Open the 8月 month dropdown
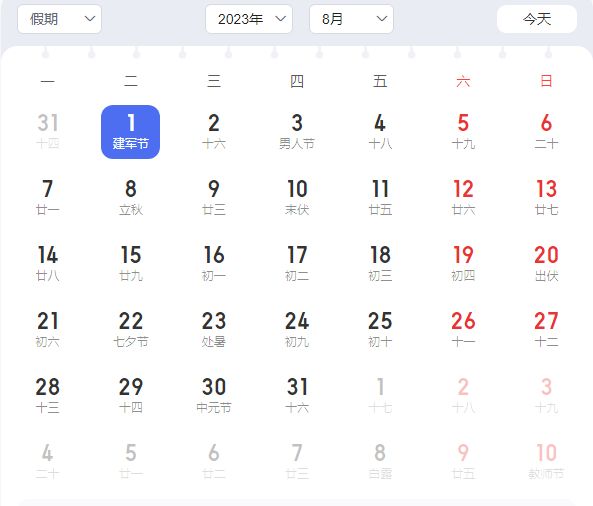Image resolution: width=593 pixels, height=506 pixels. (x=351, y=19)
